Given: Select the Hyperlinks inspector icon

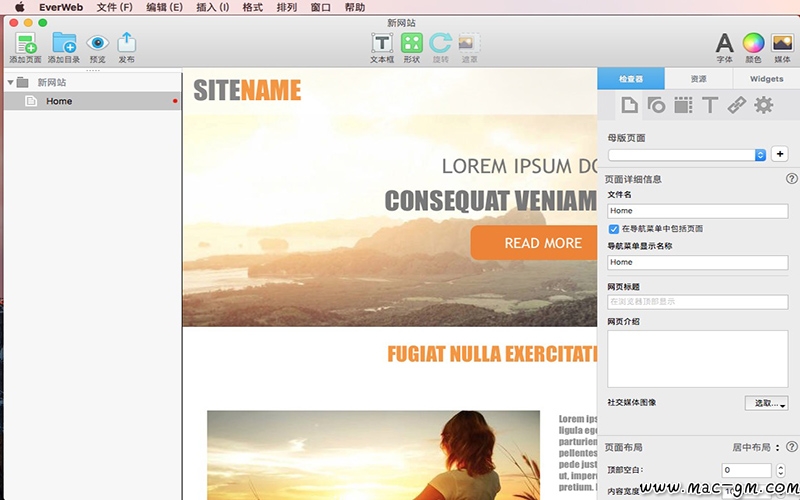Looking at the screenshot, I should coord(736,106).
